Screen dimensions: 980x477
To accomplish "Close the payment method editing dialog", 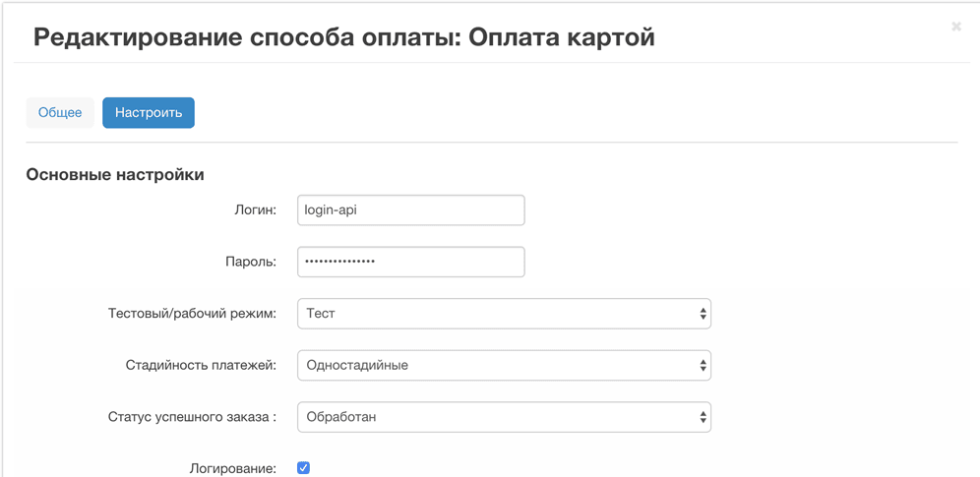I will click(955, 27).
